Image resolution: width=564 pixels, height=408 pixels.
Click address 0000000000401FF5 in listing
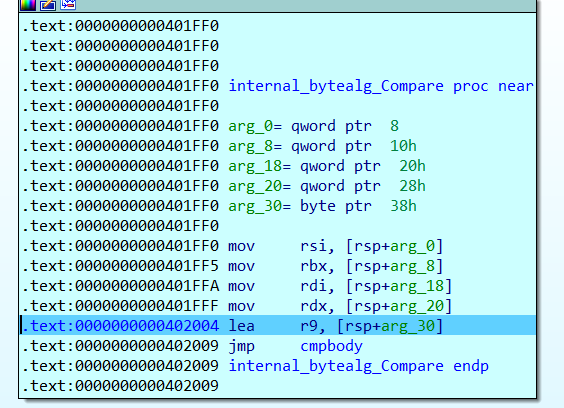click(147, 266)
